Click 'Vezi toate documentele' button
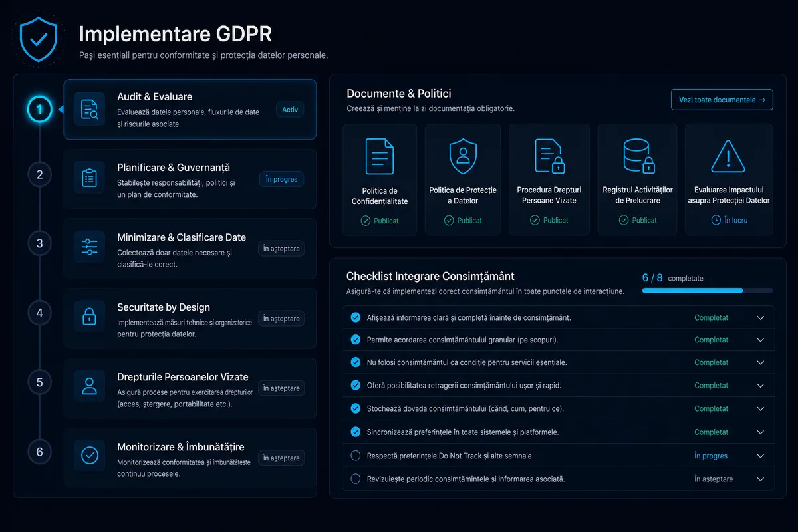This screenshot has width=798, height=532. 722,100
